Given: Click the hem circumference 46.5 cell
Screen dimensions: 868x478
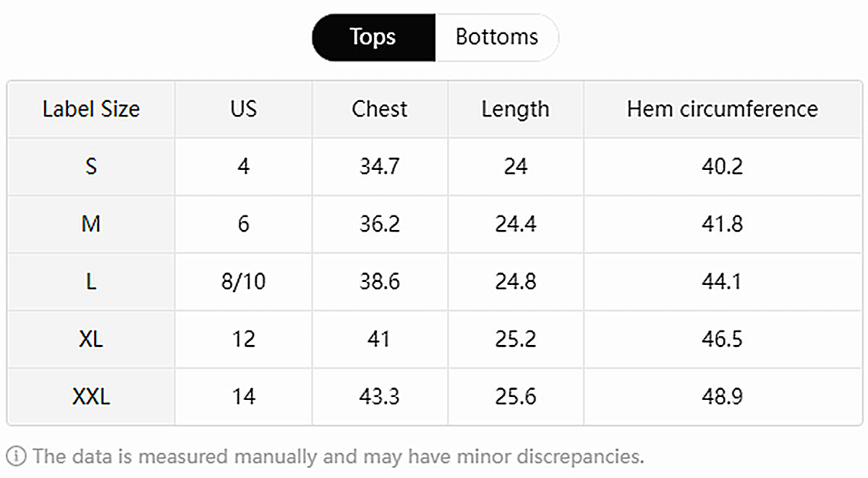Looking at the screenshot, I should click(x=722, y=339).
